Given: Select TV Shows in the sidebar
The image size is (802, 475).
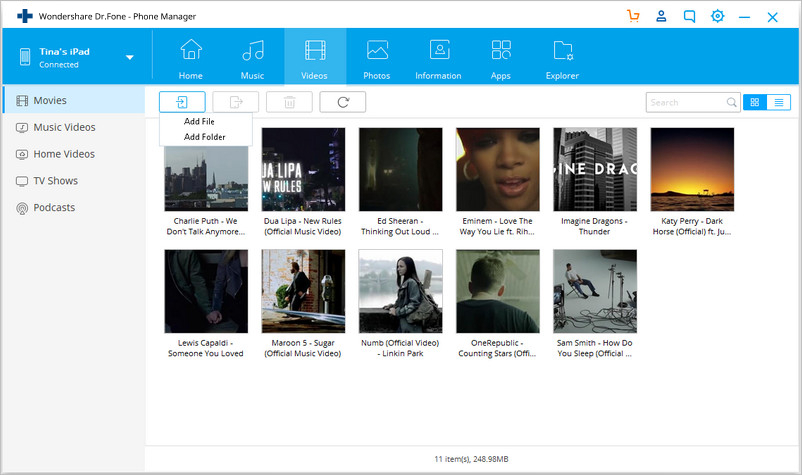Looking at the screenshot, I should [74, 180].
